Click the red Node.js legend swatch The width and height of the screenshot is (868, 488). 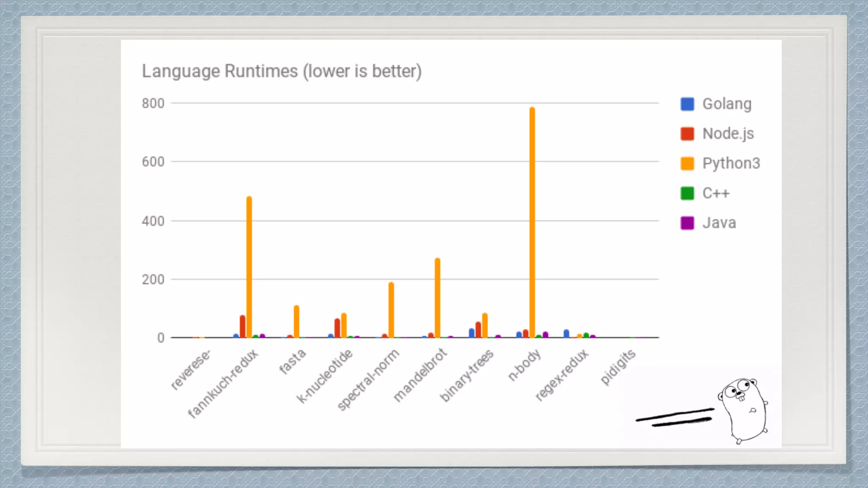tap(687, 133)
